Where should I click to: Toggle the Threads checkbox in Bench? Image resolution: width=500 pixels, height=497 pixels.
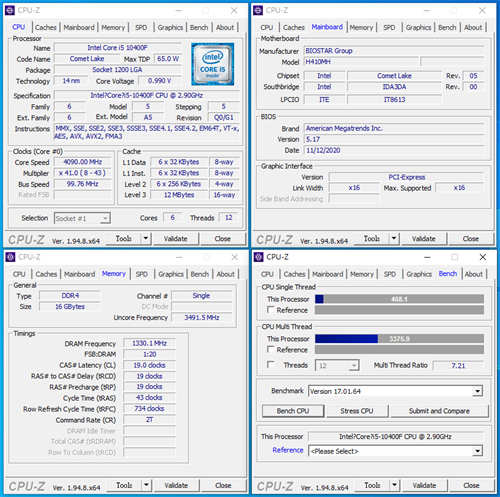(271, 365)
